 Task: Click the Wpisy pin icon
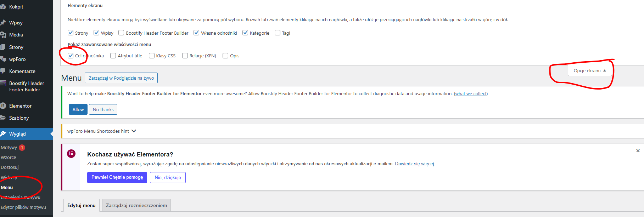coord(3,23)
